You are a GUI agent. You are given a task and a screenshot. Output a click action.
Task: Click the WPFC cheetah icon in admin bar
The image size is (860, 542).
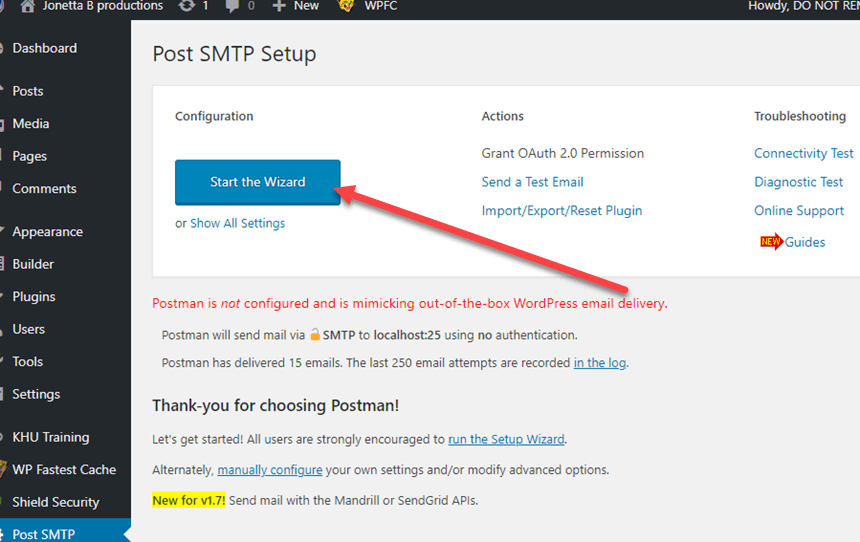point(346,6)
